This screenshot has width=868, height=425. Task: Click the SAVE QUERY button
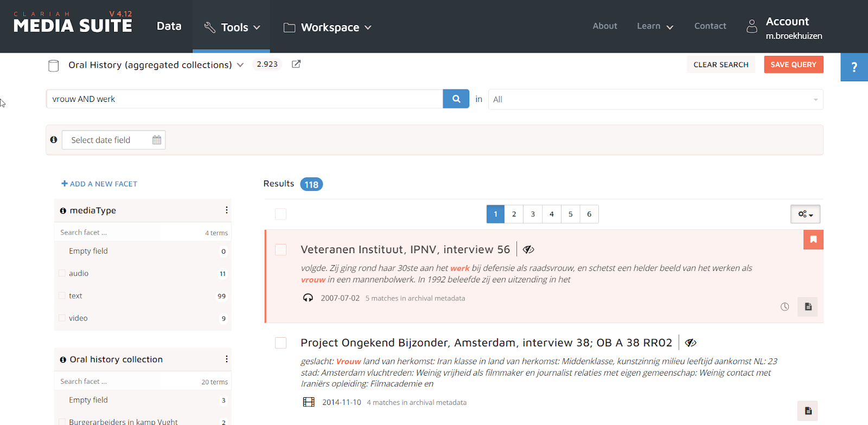coord(793,65)
